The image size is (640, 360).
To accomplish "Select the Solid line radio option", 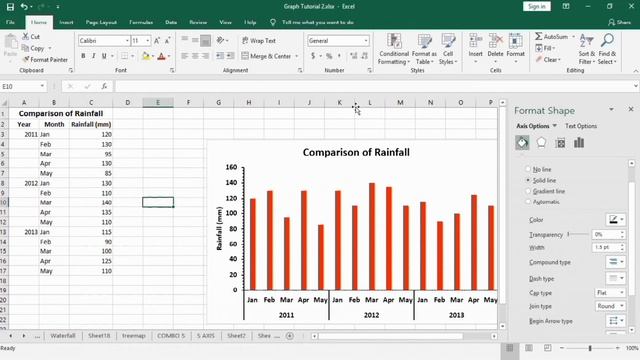I will [528, 180].
